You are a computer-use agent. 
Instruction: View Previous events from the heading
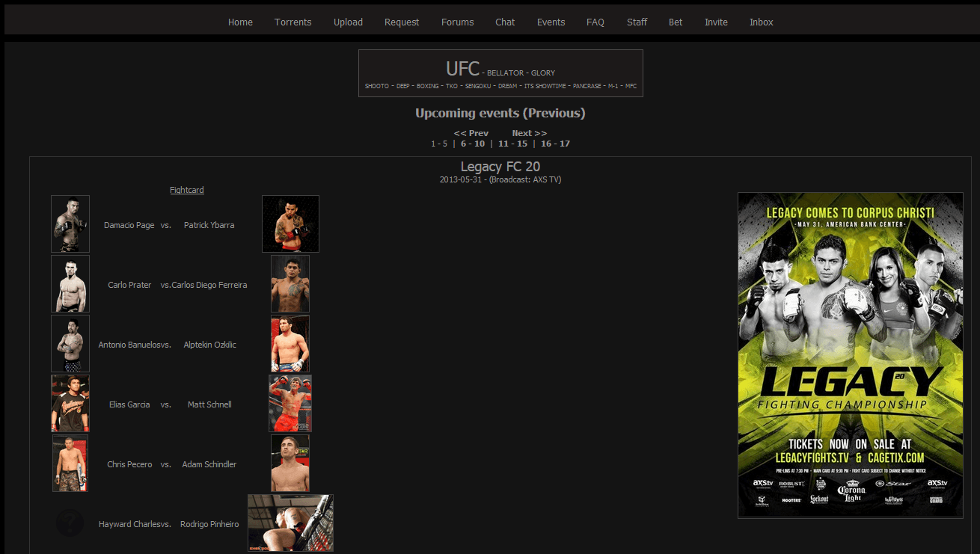(554, 114)
